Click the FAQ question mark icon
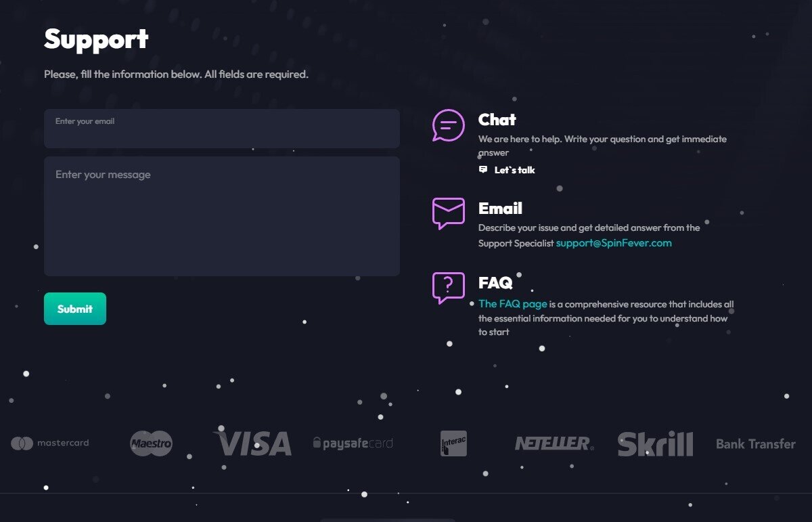 [449, 288]
